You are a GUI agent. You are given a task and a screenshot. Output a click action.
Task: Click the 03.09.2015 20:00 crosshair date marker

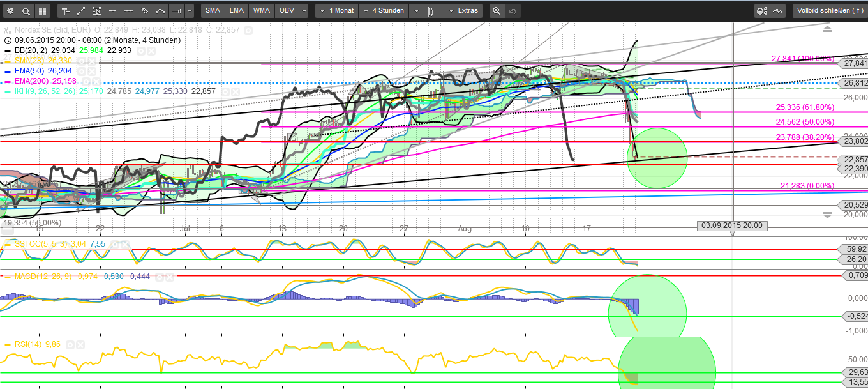tap(733, 225)
